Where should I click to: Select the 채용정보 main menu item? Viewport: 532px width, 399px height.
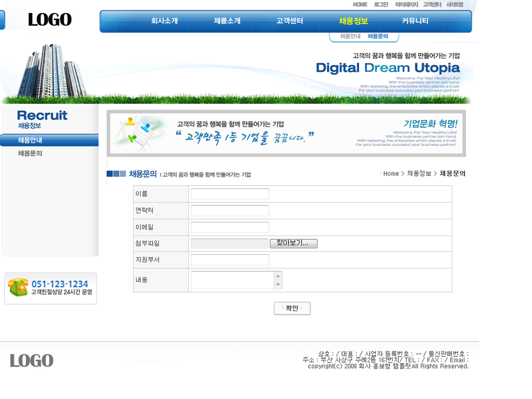tap(353, 21)
